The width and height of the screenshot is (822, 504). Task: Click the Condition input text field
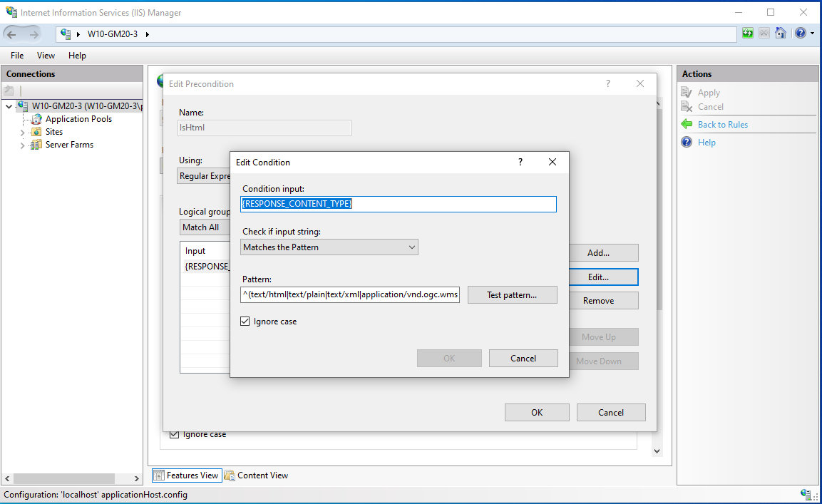click(x=398, y=204)
